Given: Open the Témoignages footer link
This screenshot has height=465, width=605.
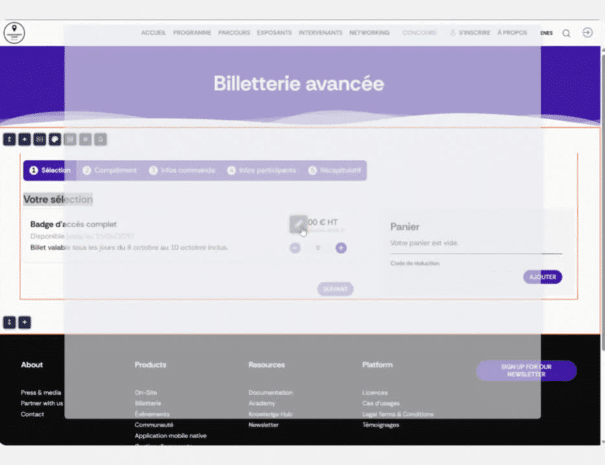Looking at the screenshot, I should click(x=380, y=425).
